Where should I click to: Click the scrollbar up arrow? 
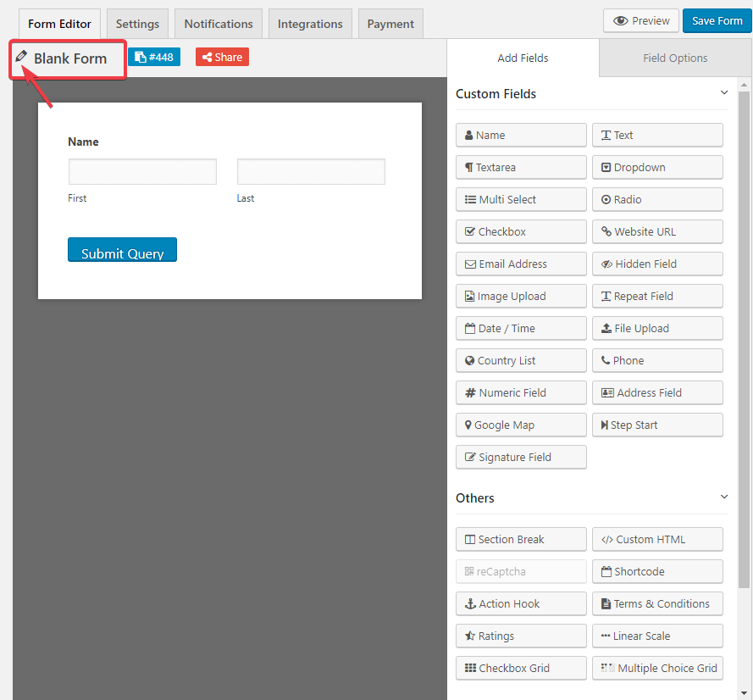[744, 85]
